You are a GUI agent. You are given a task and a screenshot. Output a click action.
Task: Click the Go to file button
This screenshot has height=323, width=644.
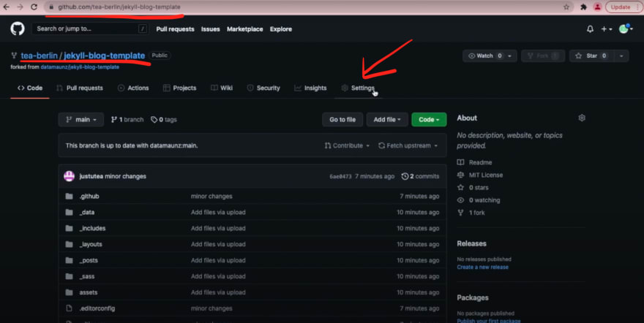pos(342,120)
